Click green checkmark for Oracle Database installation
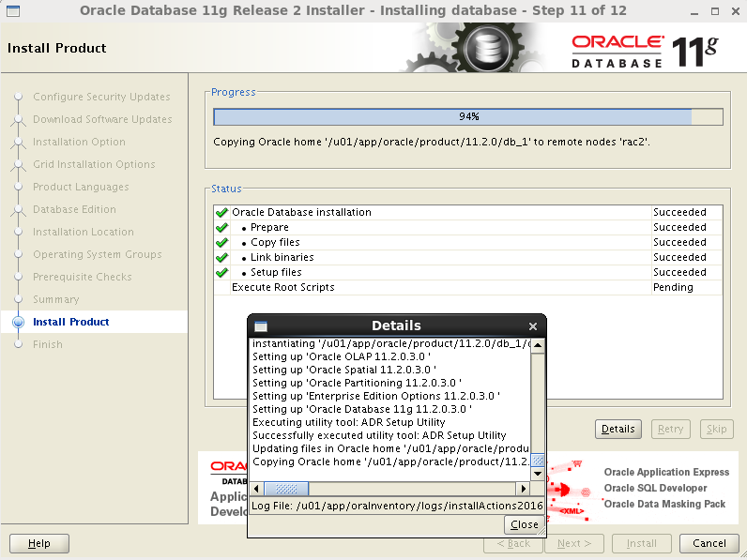The height and width of the screenshot is (560, 747). pos(221,212)
